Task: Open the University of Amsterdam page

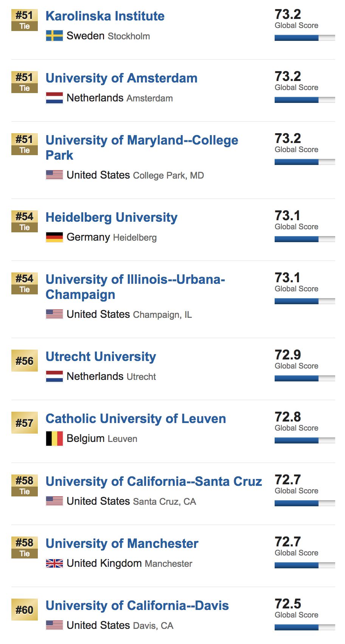Action: point(121,78)
